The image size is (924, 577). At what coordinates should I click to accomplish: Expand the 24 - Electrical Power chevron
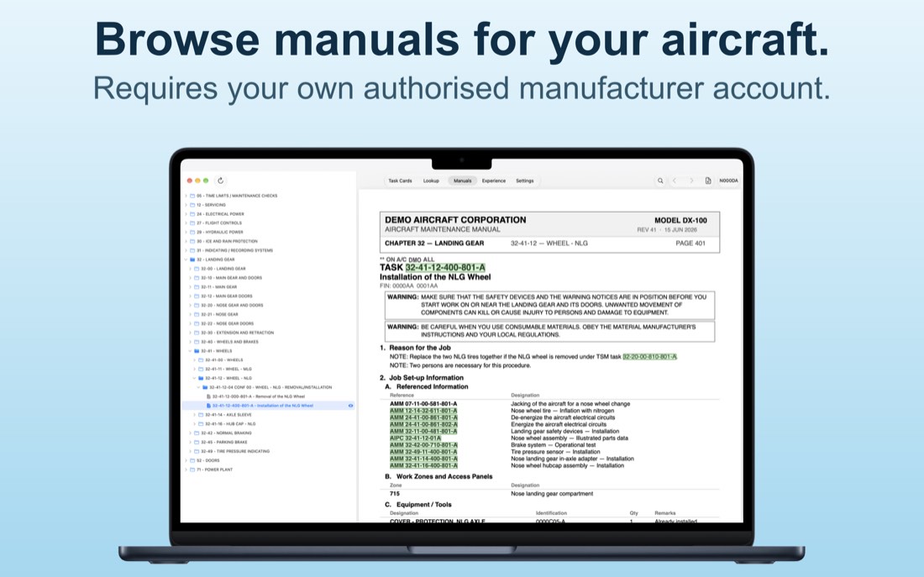[186, 214]
